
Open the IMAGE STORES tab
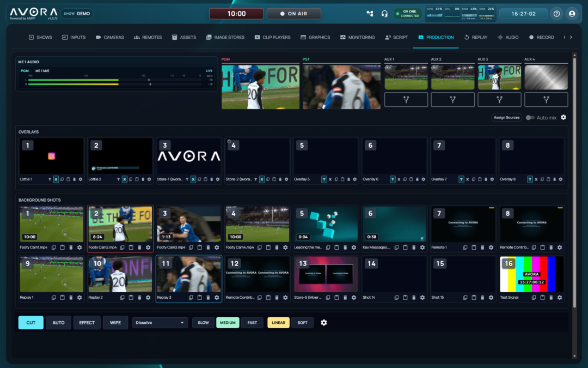click(225, 37)
